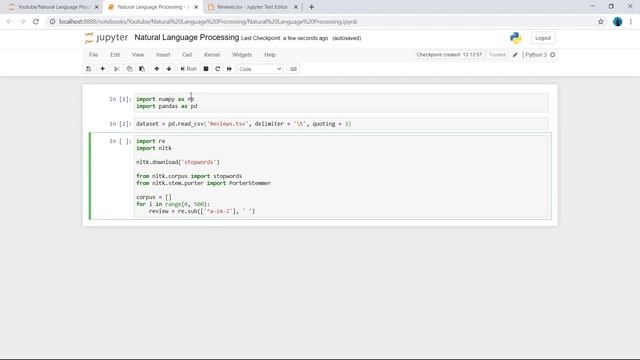Click the Python 3 kernel name

point(536,55)
